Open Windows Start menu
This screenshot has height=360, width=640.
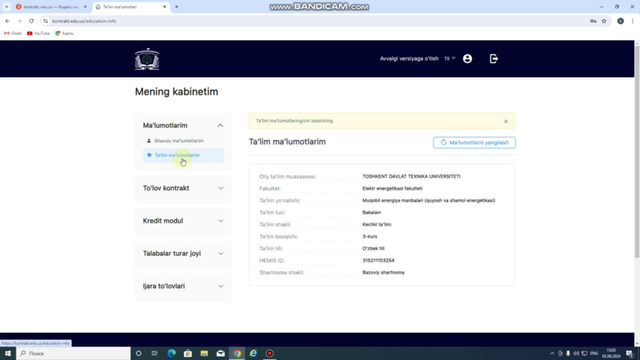coord(8,353)
